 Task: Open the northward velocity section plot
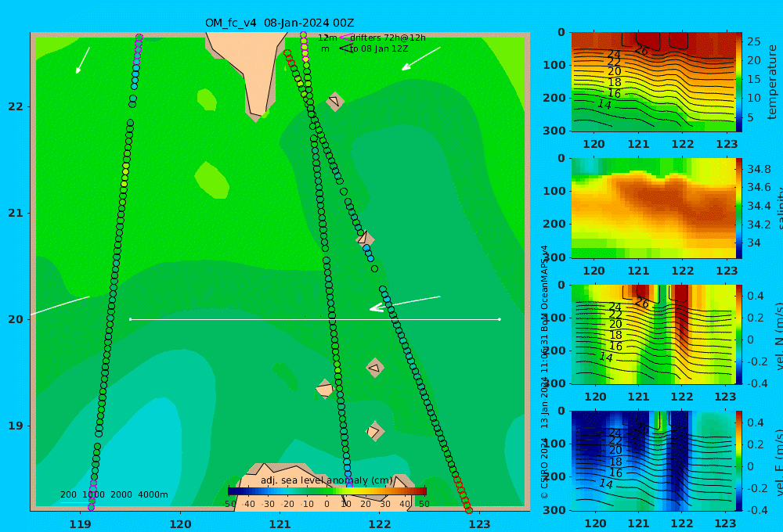point(653,334)
